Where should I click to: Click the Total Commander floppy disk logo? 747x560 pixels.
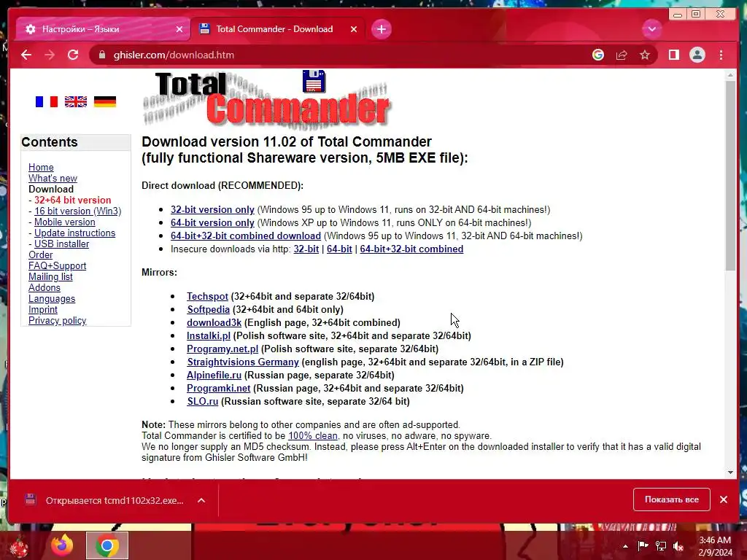(314, 81)
